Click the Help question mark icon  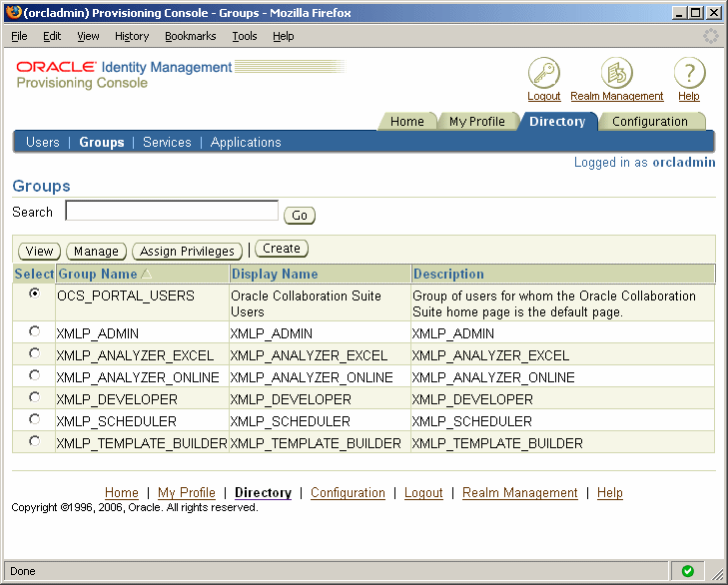pos(689,73)
